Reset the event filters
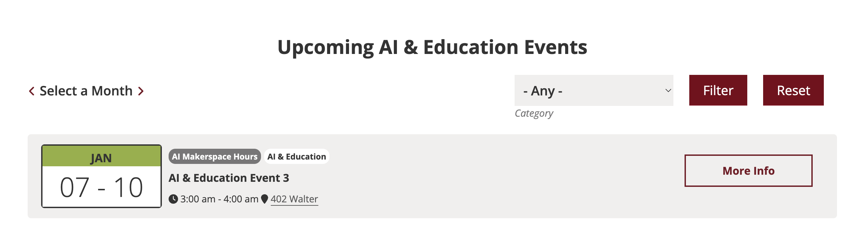The image size is (868, 228). pos(793,90)
